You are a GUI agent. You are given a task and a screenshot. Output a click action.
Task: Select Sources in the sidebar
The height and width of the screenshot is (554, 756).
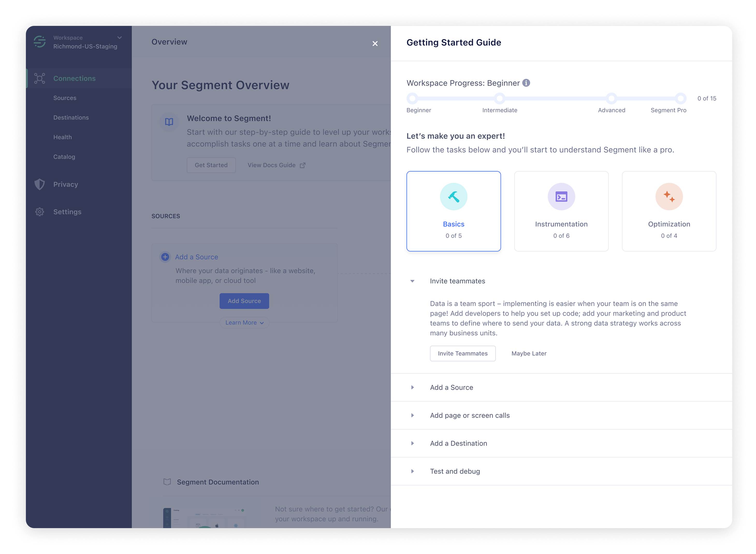65,98
